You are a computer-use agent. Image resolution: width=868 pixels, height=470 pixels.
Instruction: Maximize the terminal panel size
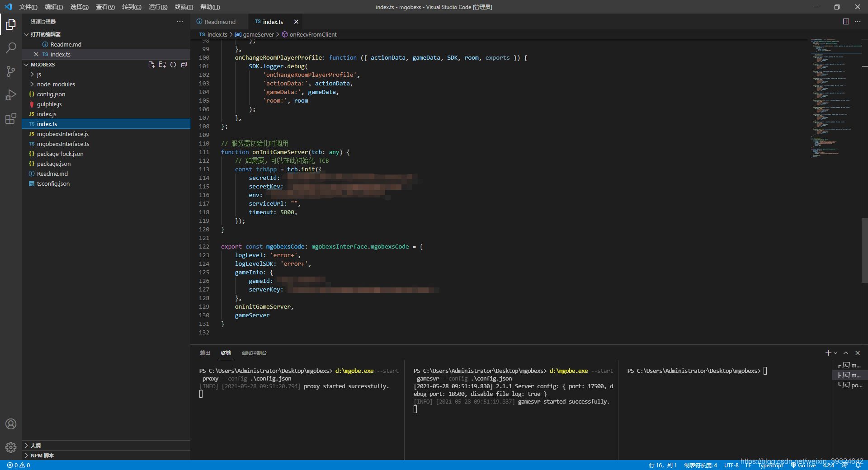(x=846, y=353)
